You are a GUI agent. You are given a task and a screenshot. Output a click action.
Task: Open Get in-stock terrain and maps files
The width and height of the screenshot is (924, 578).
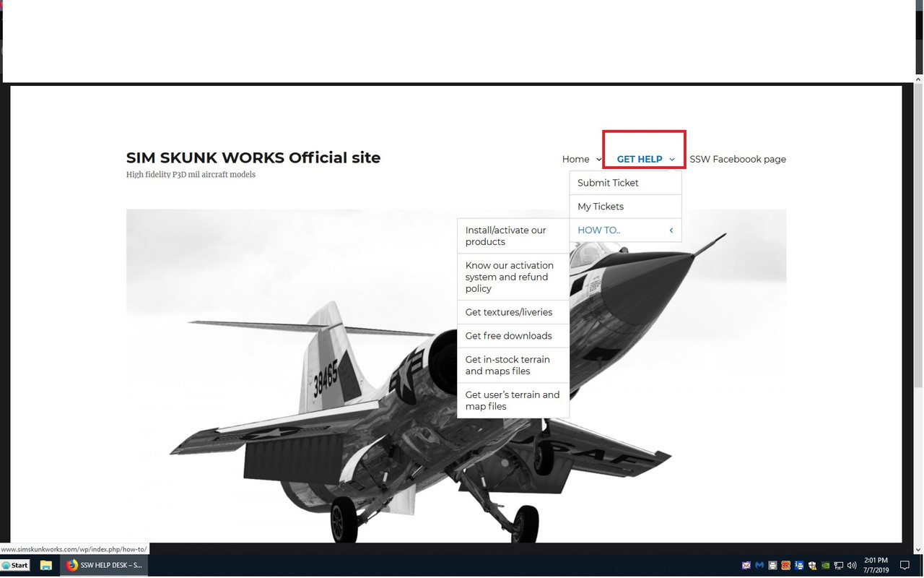click(513, 365)
